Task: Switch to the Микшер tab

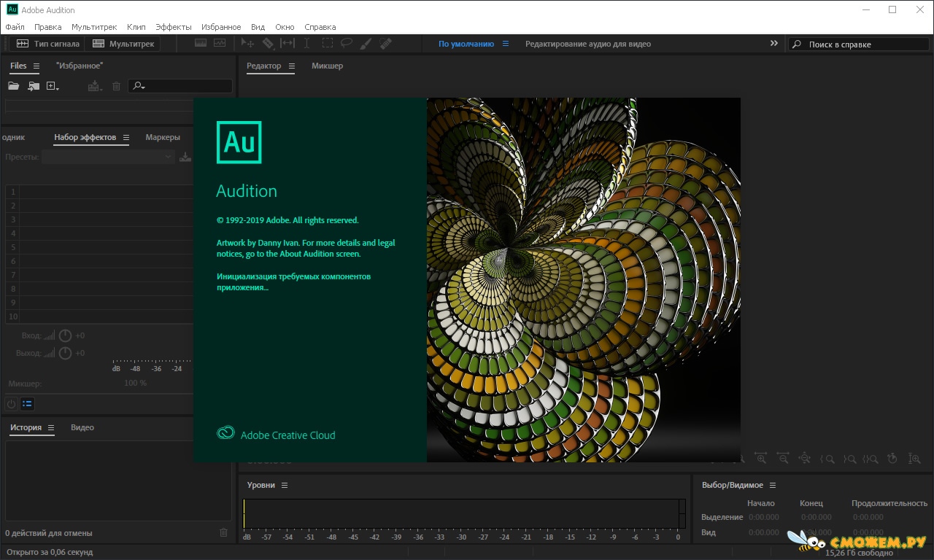Action: [x=327, y=66]
